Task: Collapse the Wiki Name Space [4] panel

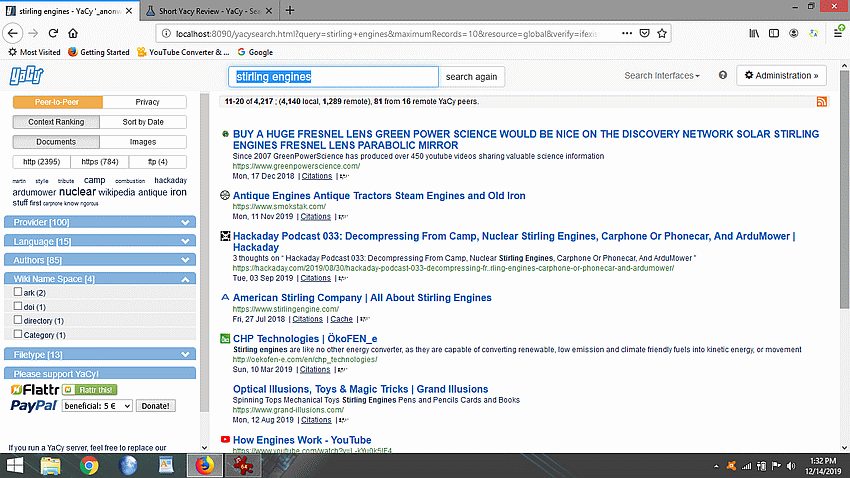Action: pyautogui.click(x=100, y=279)
